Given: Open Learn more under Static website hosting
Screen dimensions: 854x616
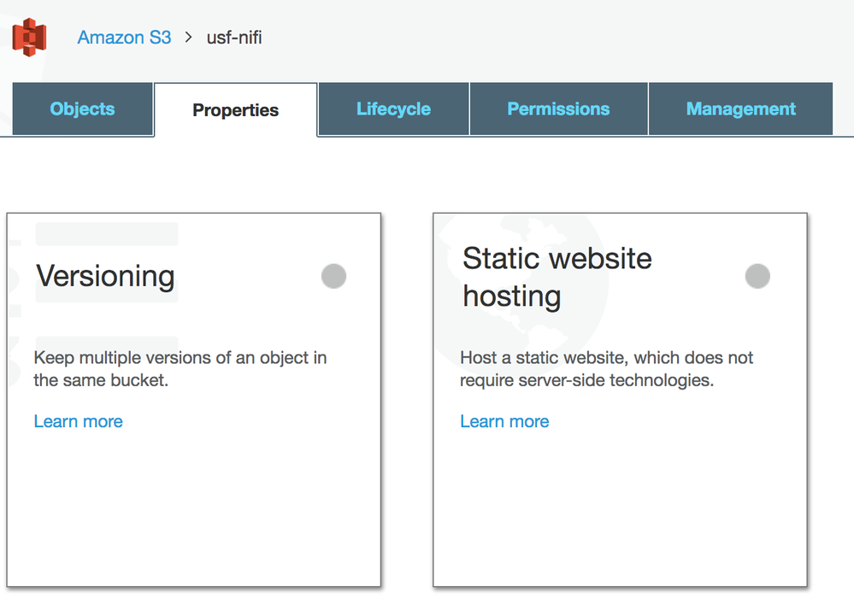Looking at the screenshot, I should pos(504,421).
